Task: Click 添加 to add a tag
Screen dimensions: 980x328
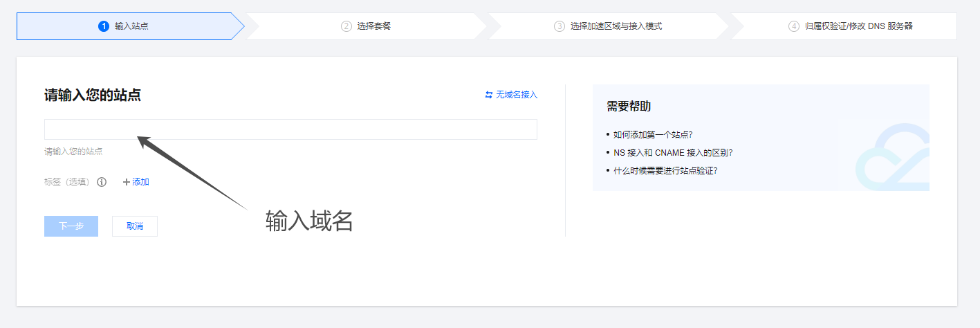Action: [x=141, y=182]
